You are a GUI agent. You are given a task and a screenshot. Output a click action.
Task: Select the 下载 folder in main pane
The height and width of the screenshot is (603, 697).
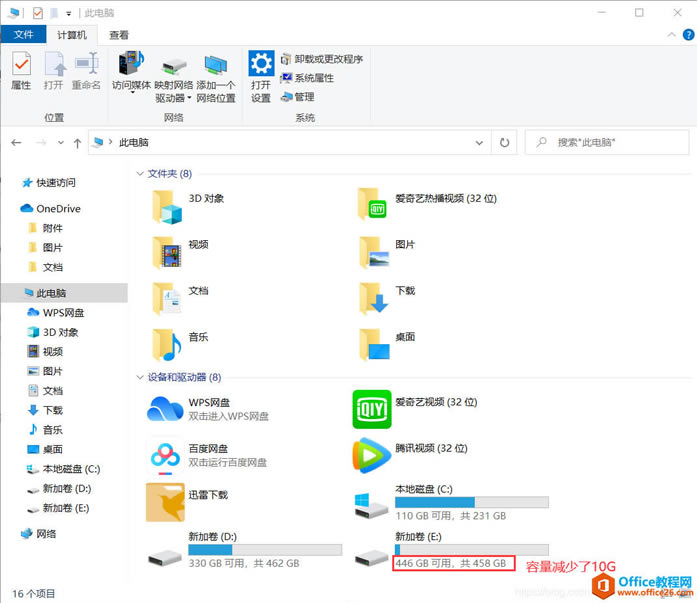point(387,299)
